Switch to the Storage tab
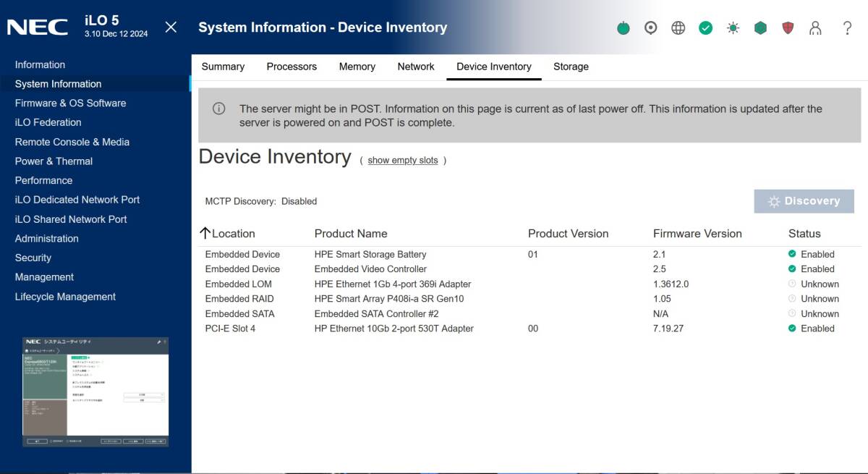This screenshot has width=868, height=474. coord(571,67)
